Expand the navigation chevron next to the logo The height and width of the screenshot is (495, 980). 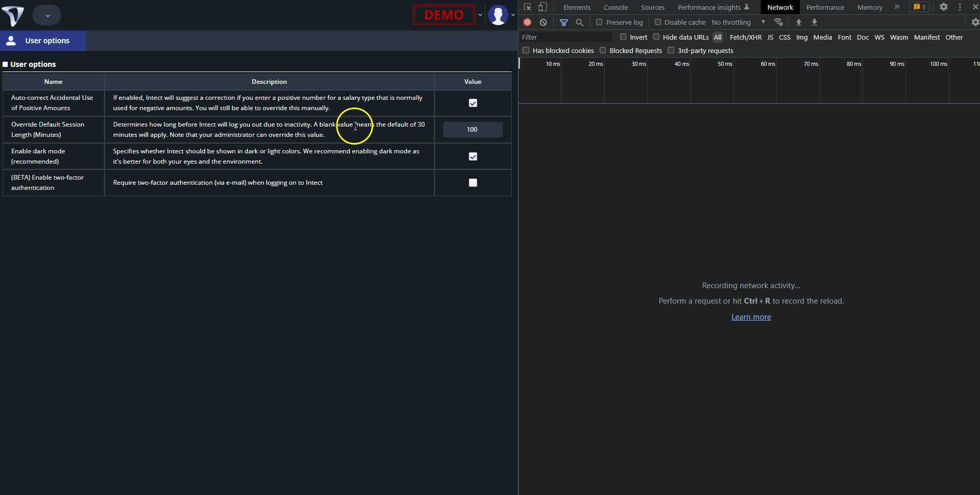click(47, 14)
